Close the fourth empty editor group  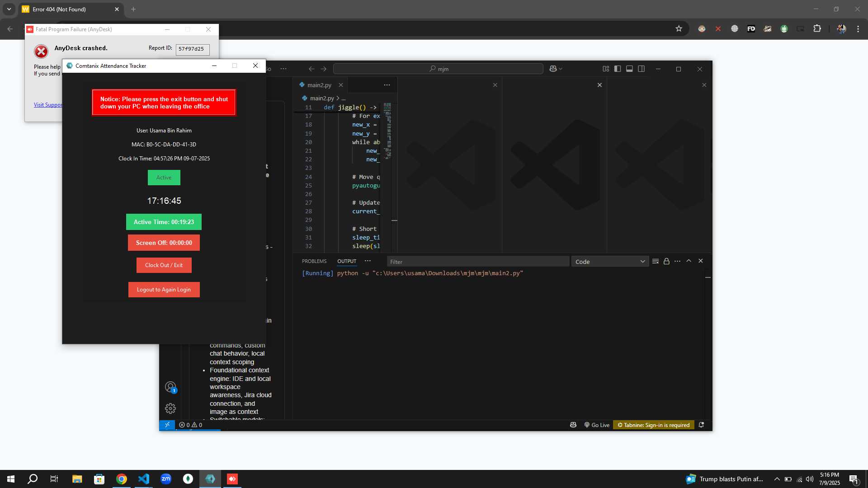[x=704, y=85]
